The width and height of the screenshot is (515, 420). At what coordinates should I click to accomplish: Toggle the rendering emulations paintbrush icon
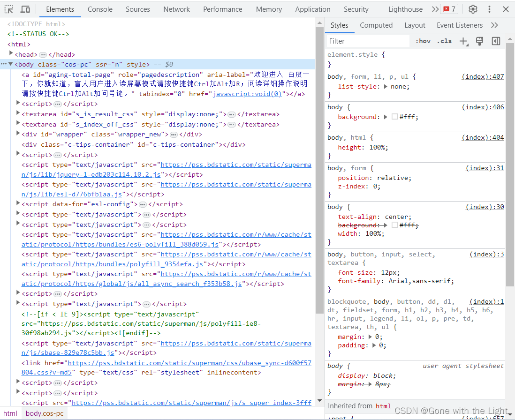coord(479,41)
